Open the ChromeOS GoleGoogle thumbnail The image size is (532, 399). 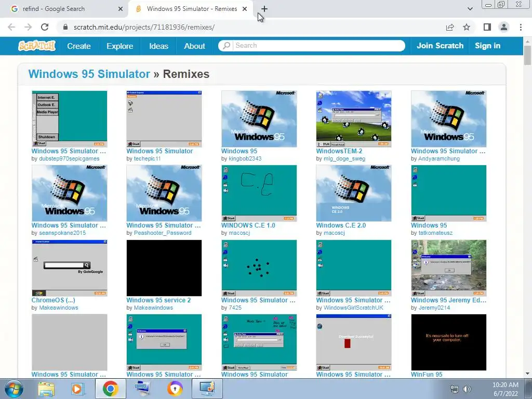69,268
